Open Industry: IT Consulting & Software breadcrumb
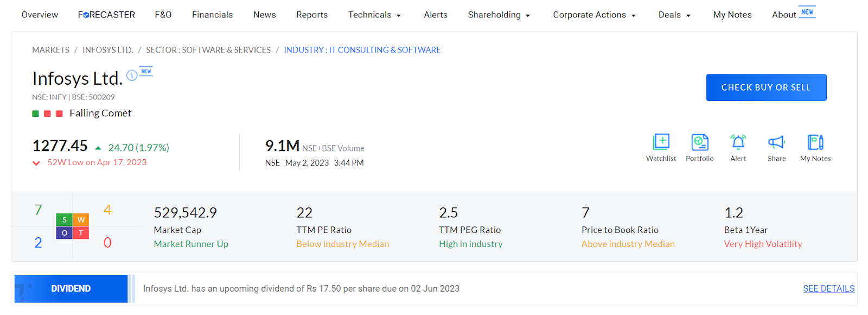Screen dimensions: 868x315 [x=362, y=50]
